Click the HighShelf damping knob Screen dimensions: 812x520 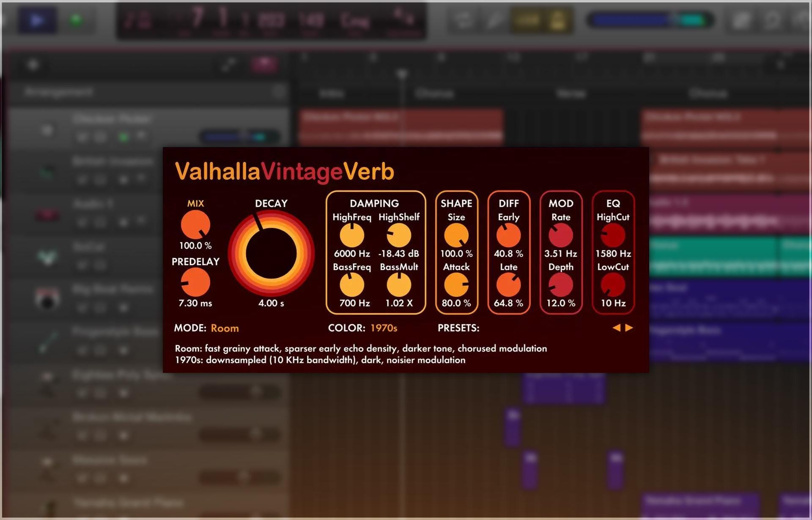[399, 235]
